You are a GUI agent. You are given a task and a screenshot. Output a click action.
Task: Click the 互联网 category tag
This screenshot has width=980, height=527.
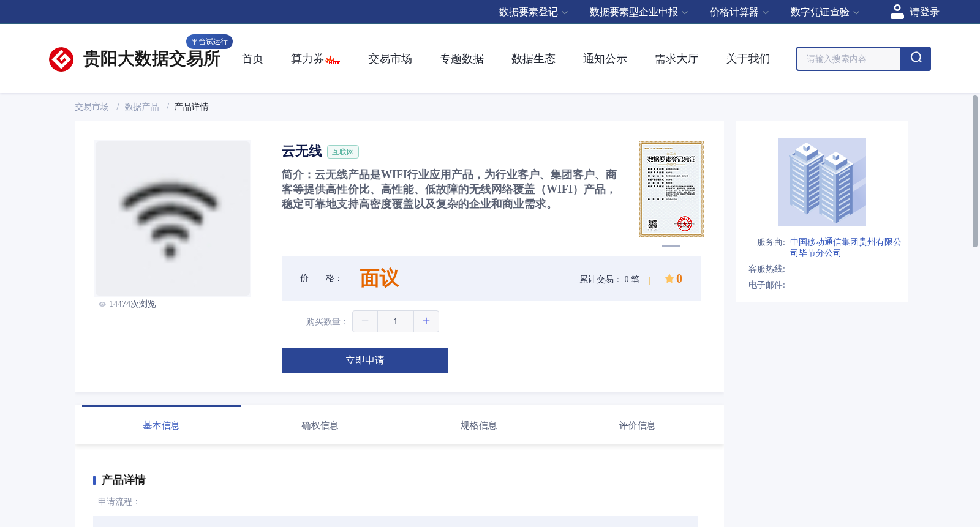(x=343, y=152)
